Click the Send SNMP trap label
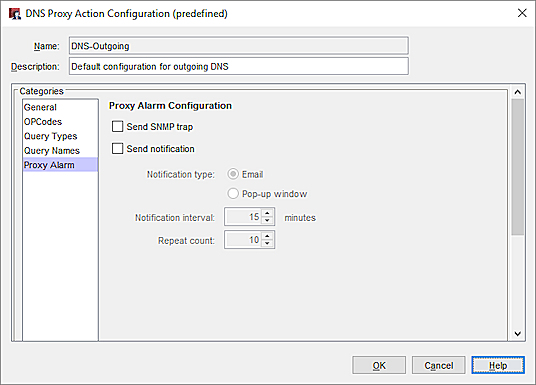 (160, 127)
